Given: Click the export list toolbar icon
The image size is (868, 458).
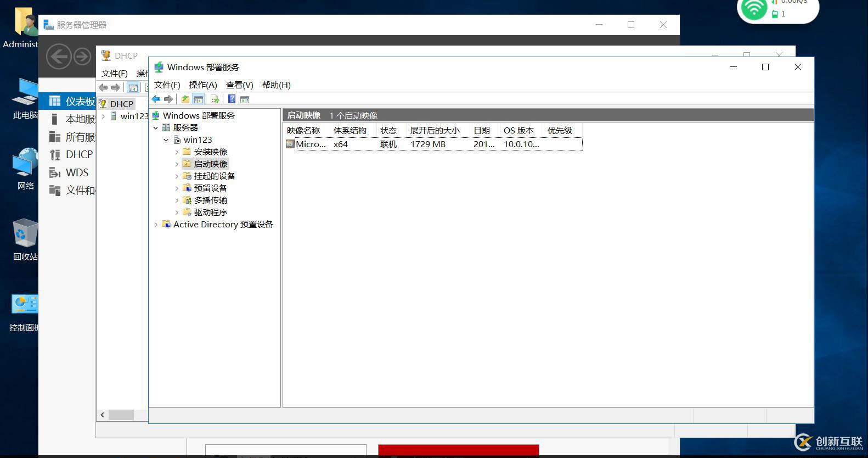Looking at the screenshot, I should (215, 99).
